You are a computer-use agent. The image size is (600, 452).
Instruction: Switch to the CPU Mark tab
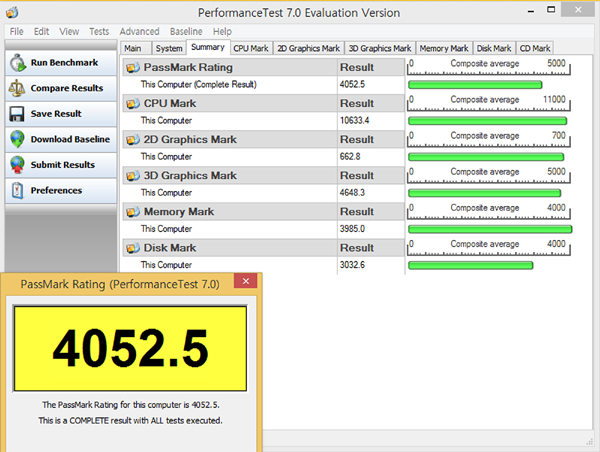pos(251,48)
